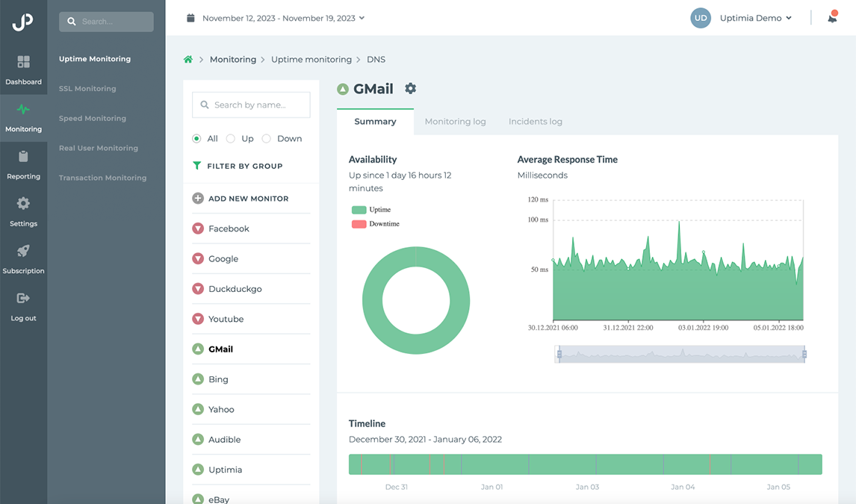This screenshot has width=856, height=504.
Task: Click the up status icon beside GMail title
Action: (x=343, y=89)
